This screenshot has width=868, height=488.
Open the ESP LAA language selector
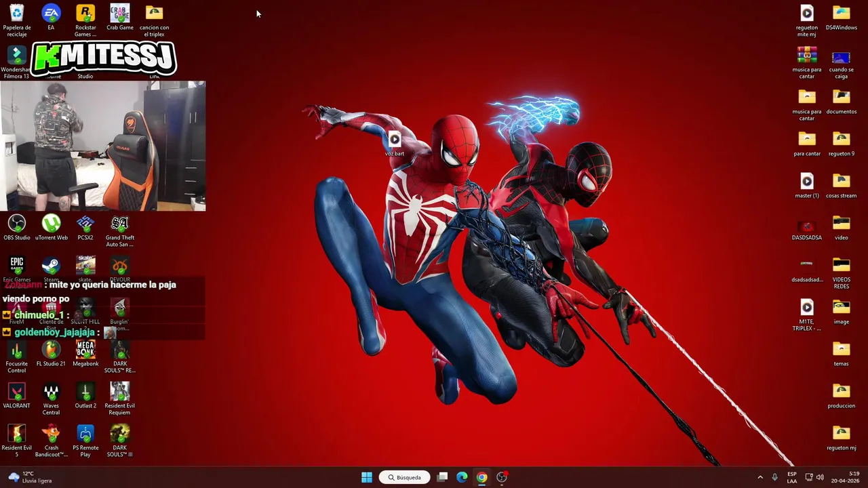coord(792,477)
